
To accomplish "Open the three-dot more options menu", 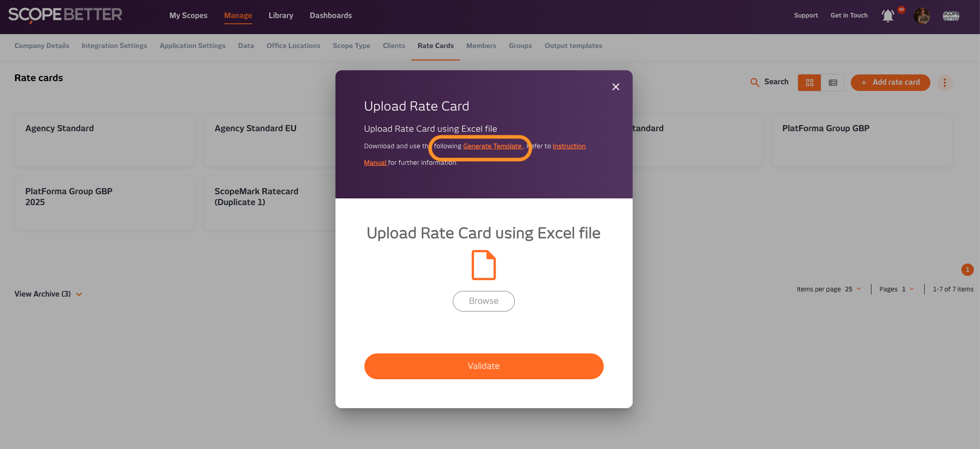I will pyautogui.click(x=944, y=83).
